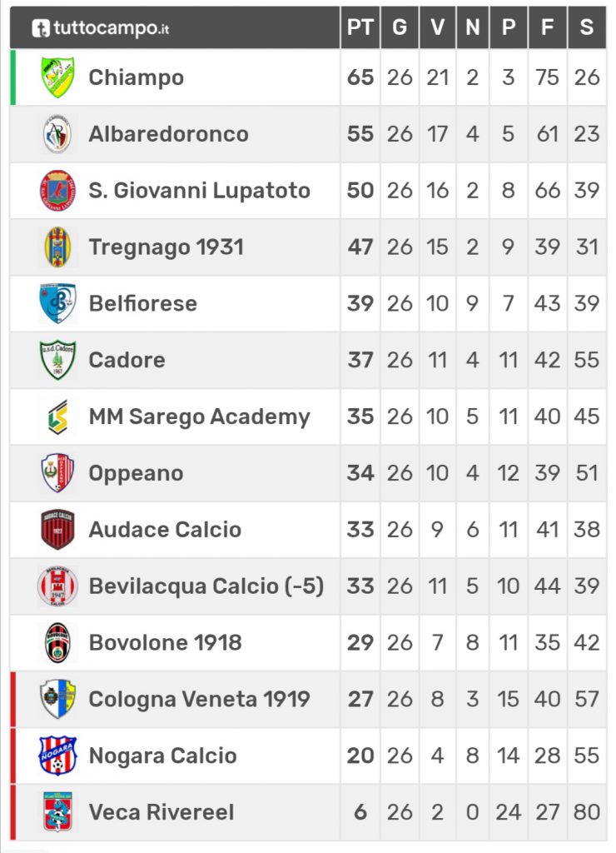The image size is (616, 853).
Task: Sort by the PT column header
Action: coord(360,27)
